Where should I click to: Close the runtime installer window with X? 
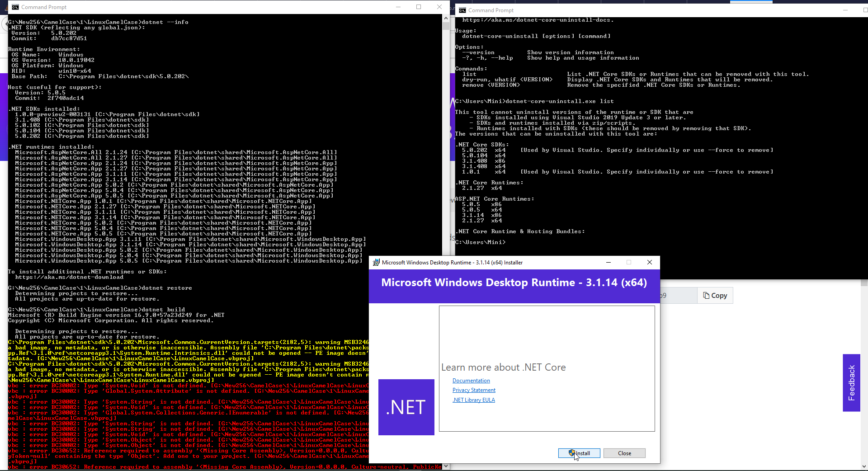(650, 262)
